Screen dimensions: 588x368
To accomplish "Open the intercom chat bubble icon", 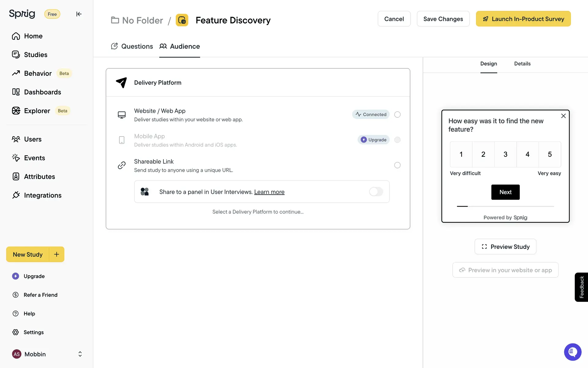I will click(572, 352).
